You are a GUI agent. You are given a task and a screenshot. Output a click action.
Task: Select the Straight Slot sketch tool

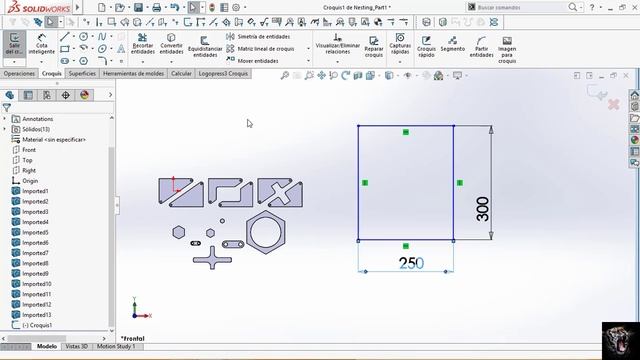[64, 61]
